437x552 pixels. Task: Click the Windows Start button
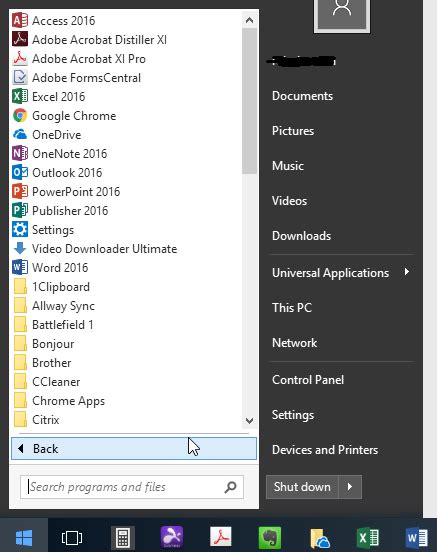point(24,537)
